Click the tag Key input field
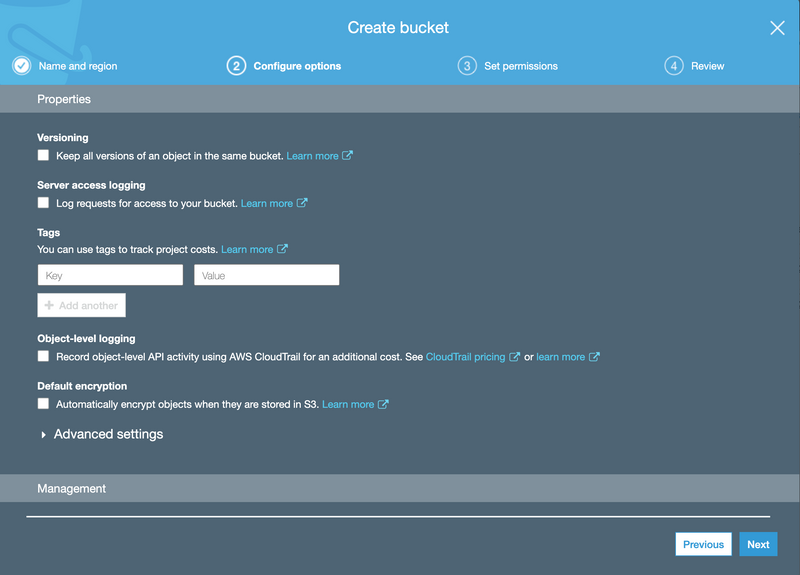800x575 pixels. tap(110, 275)
